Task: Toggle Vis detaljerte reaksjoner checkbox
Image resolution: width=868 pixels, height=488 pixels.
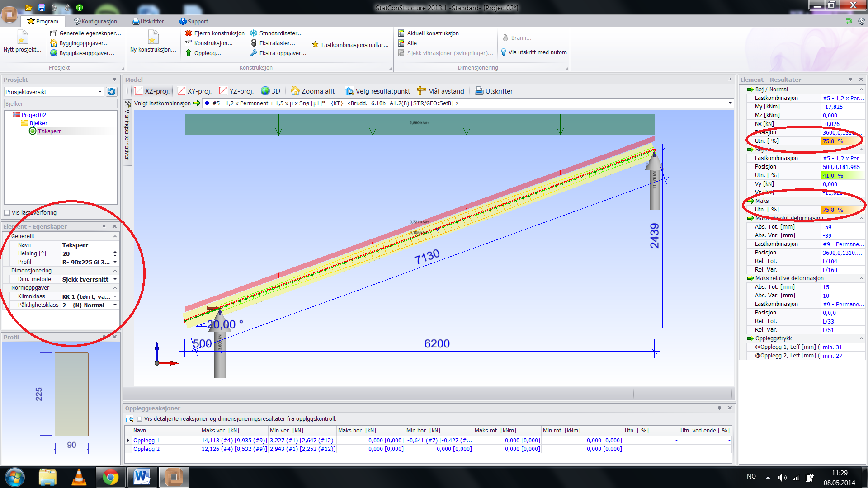Action: click(139, 419)
